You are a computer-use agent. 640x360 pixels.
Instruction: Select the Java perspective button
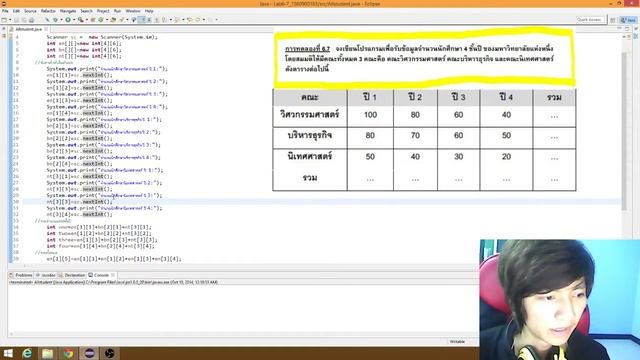click(629, 20)
